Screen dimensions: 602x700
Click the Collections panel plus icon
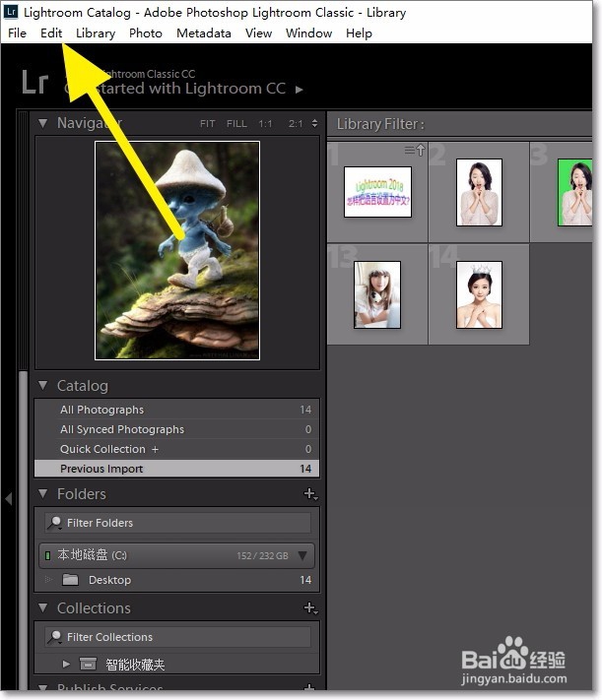point(310,607)
